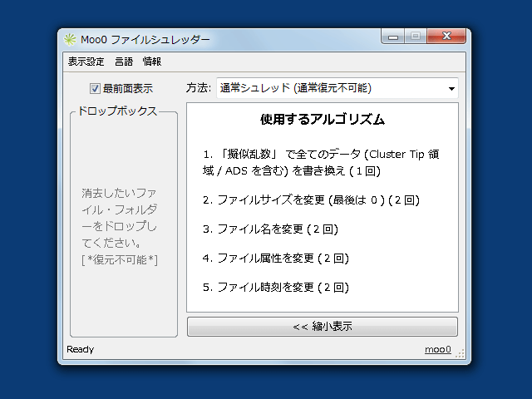Open the moo0 link in status bar
Screen dimensions: 532x399
[438, 349]
